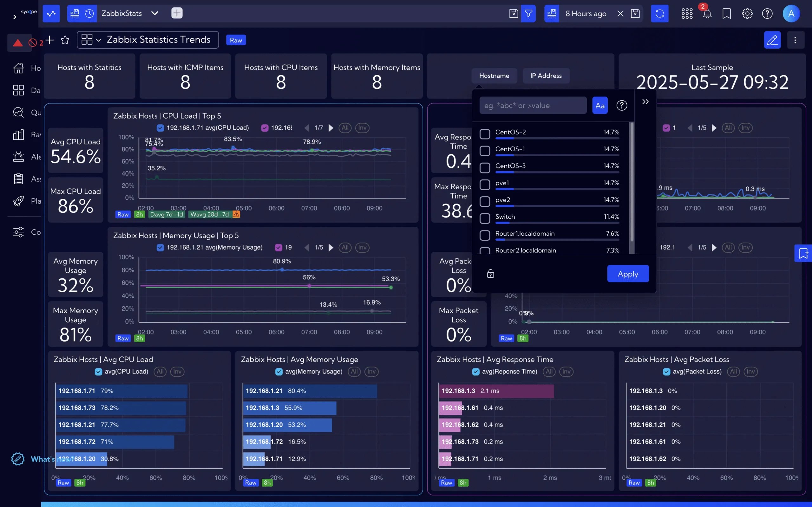Click the warning icon on CPU chart
The height and width of the screenshot is (507, 812).
[236, 214]
